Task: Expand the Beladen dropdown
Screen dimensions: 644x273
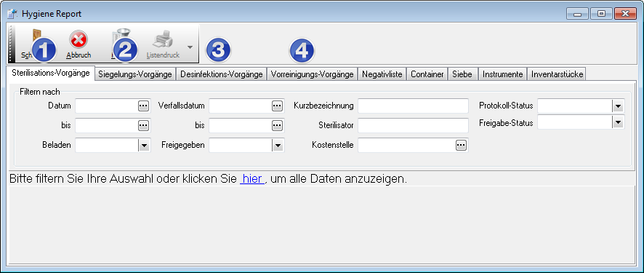Action: pos(144,146)
